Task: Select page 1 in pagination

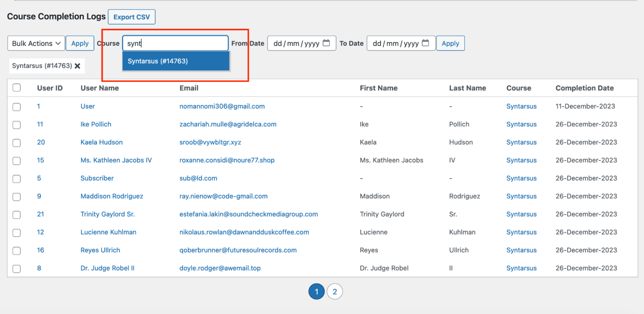Action: pyautogui.click(x=316, y=292)
